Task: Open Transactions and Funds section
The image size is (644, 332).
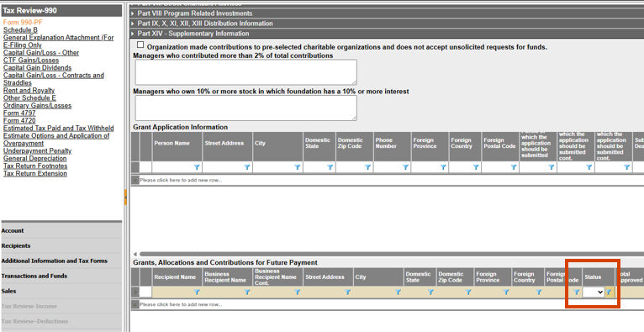Action: point(61,277)
